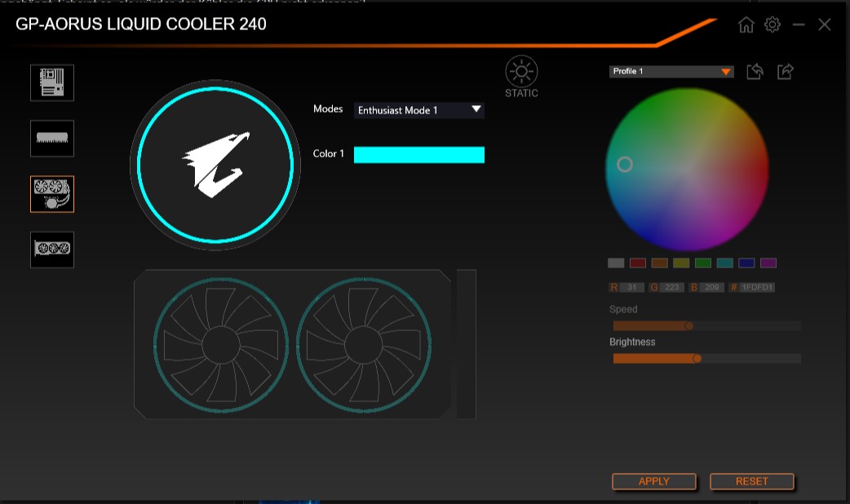Click the G value field

pyautogui.click(x=671, y=287)
